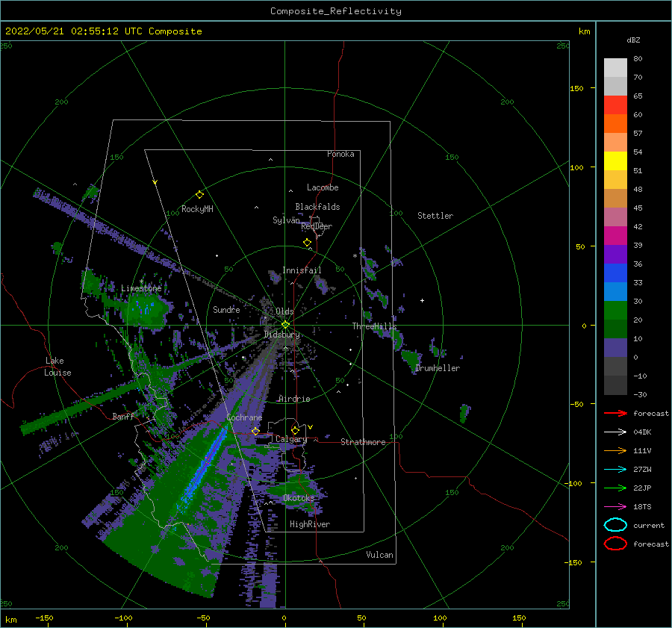Screen dimensions: 672x628
Task: Click the bottom-left km unit label
Action: (10, 620)
